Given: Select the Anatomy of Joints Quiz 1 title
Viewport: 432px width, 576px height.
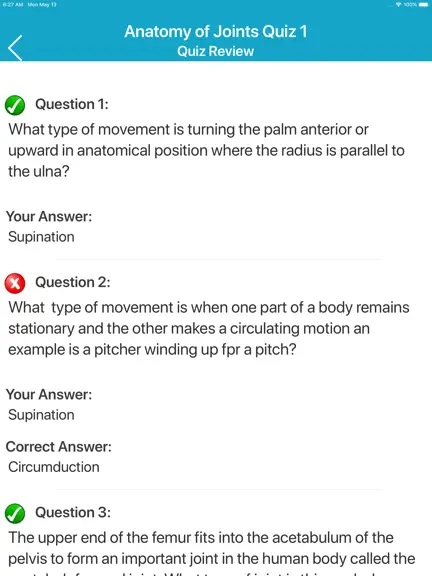Looking at the screenshot, I should tap(216, 32).
